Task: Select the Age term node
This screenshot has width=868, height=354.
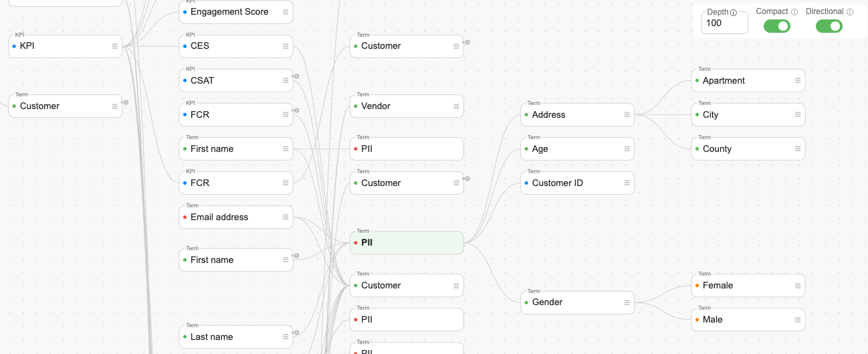Action: (576, 149)
